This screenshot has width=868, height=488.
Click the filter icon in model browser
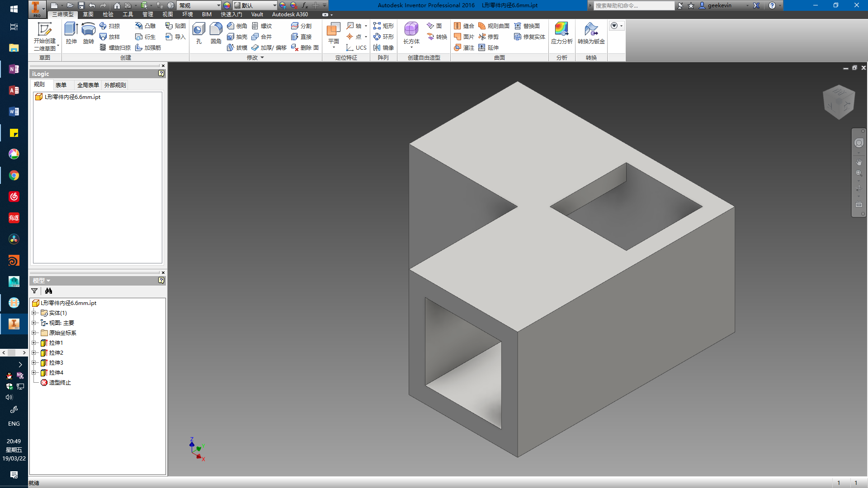coord(34,291)
